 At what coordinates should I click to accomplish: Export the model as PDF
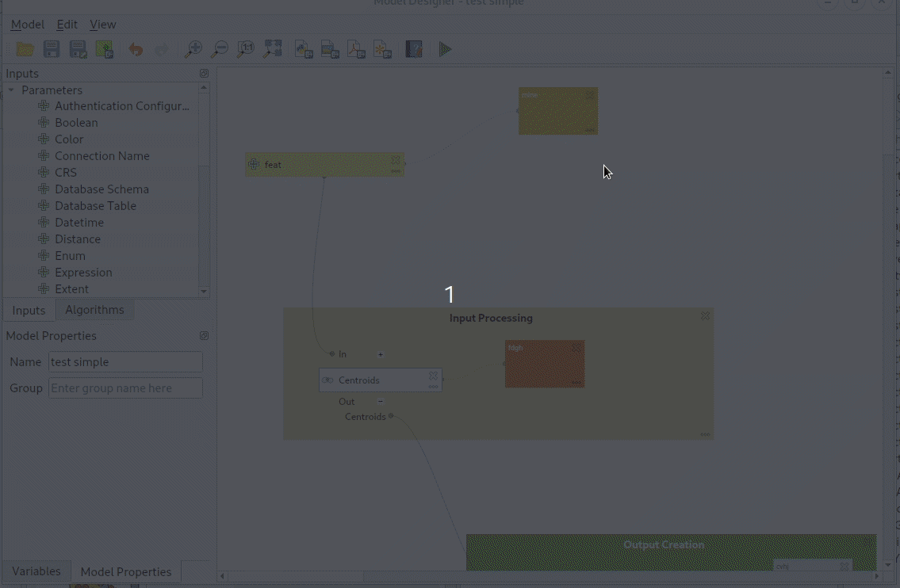tap(356, 49)
